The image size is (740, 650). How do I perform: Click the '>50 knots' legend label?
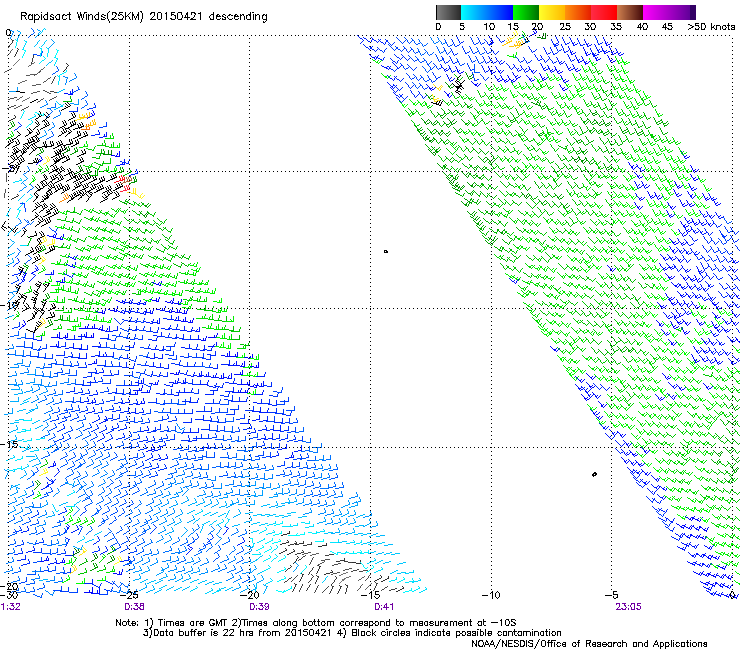click(711, 26)
